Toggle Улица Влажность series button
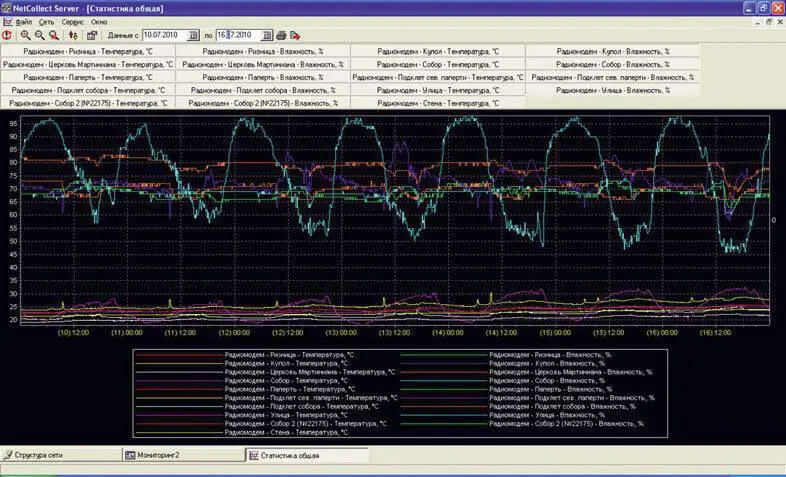Screen dimensions: 786x477 613,90
